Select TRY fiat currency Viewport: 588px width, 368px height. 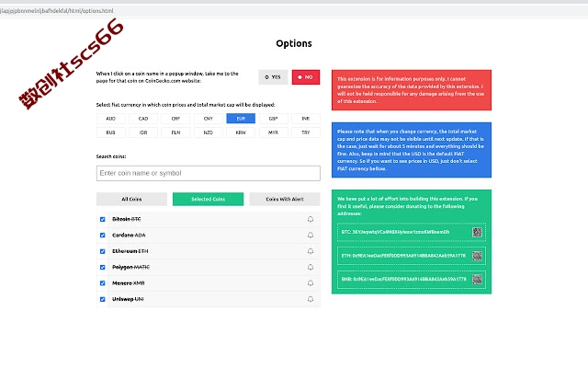tap(306, 132)
